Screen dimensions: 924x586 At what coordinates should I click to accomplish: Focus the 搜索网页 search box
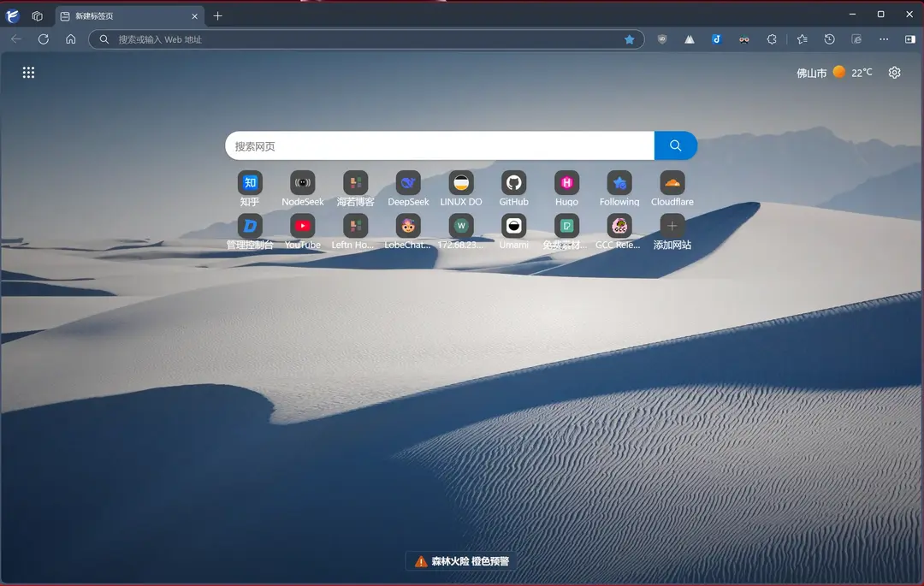click(x=439, y=145)
